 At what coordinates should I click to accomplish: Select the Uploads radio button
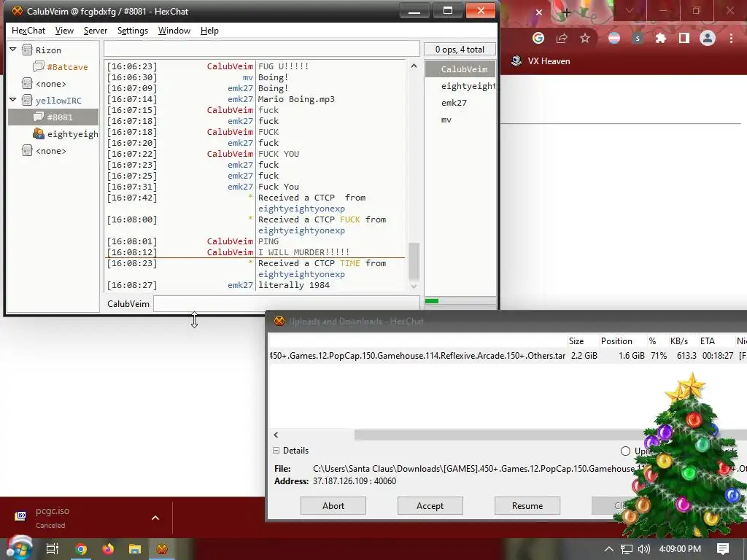[x=625, y=451]
